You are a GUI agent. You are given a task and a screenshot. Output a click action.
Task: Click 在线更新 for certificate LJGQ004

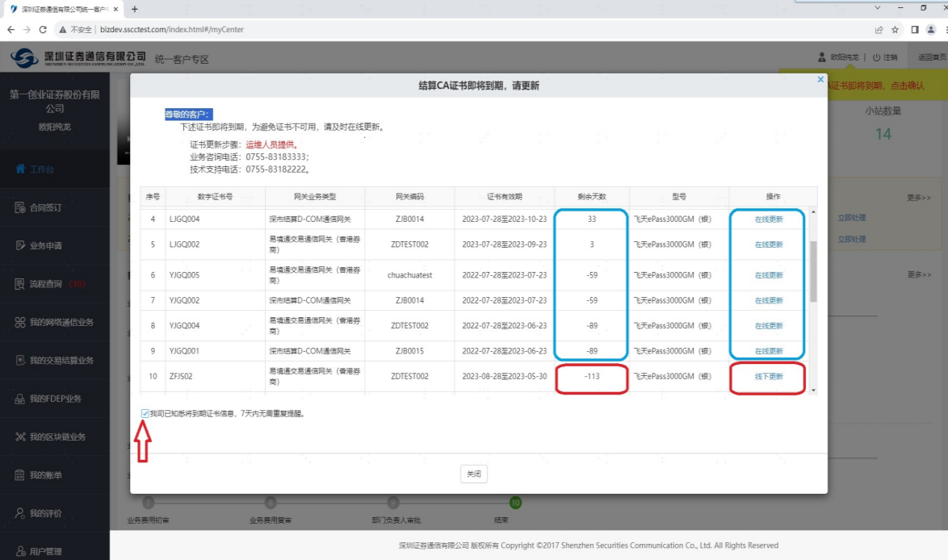click(769, 219)
